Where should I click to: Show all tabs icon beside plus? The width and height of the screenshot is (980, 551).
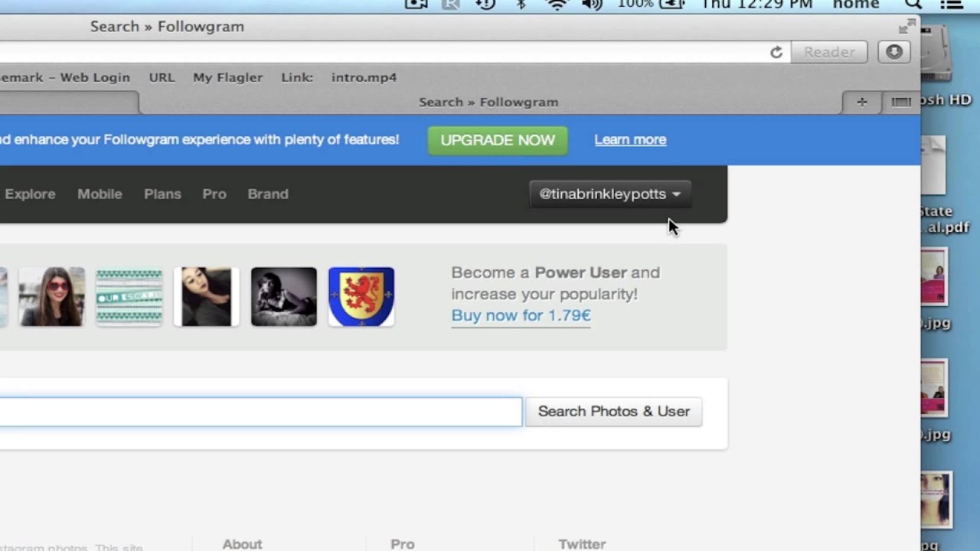click(901, 102)
